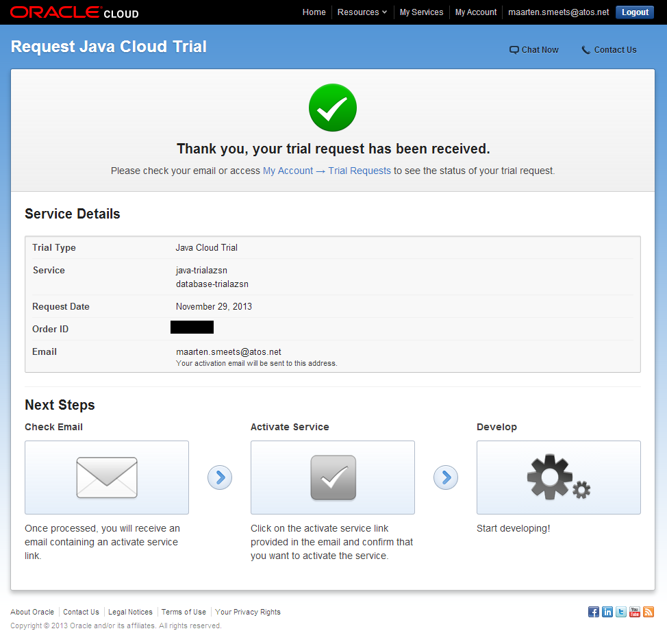Click the 'Request Java Cloud Trial' page title
This screenshot has width=667, height=644.
[x=108, y=47]
